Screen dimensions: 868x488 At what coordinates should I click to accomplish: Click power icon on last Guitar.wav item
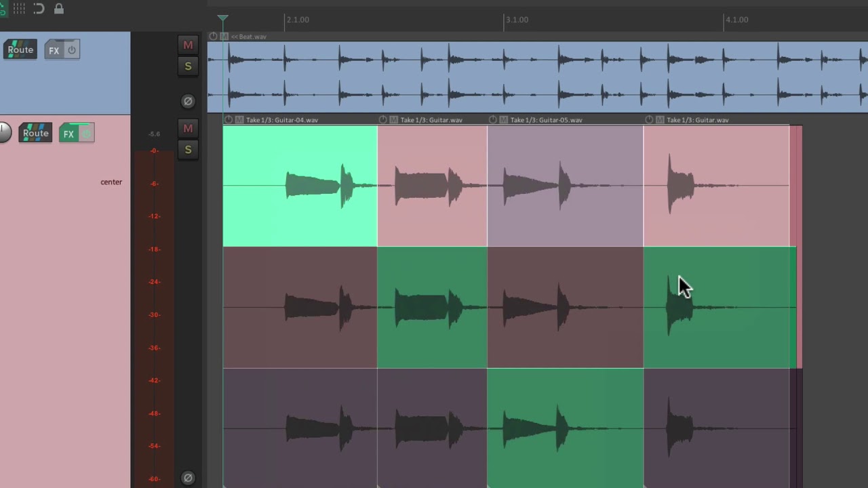649,120
